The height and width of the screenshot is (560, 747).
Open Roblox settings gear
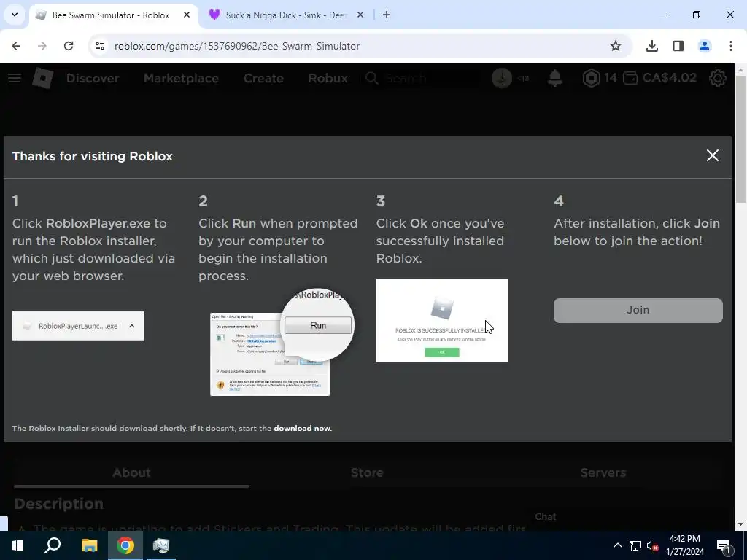718,78
